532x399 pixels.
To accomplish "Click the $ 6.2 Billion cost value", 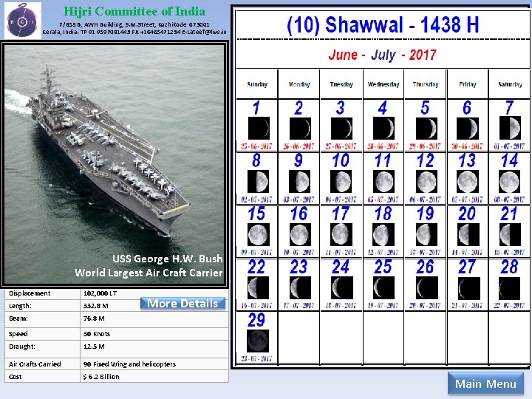I will click(x=101, y=377).
